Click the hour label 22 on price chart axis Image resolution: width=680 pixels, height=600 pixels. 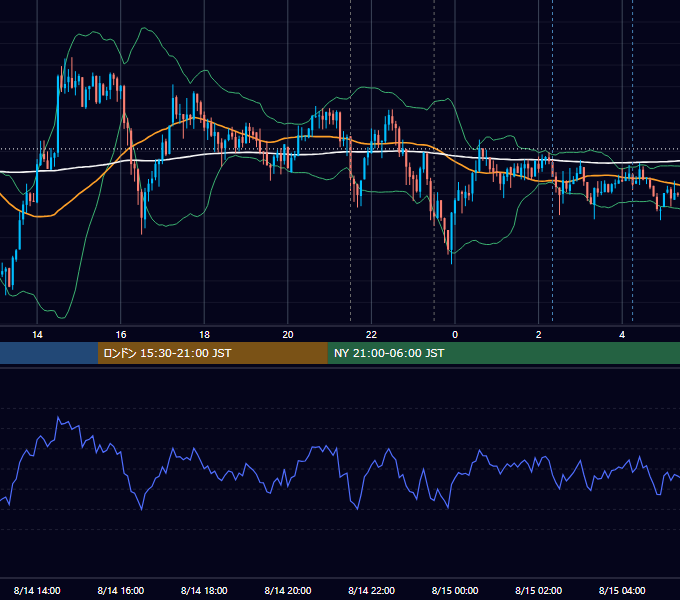coord(371,335)
